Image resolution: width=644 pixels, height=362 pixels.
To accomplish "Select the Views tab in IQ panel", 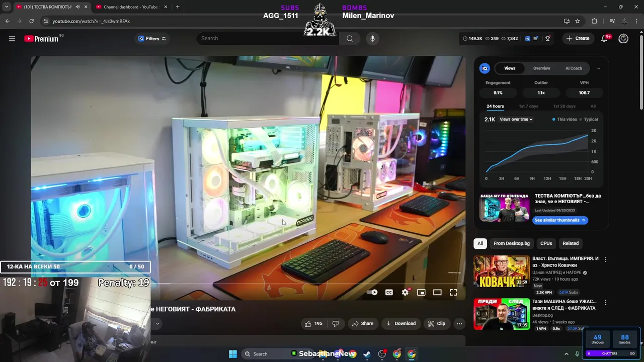I will point(510,68).
